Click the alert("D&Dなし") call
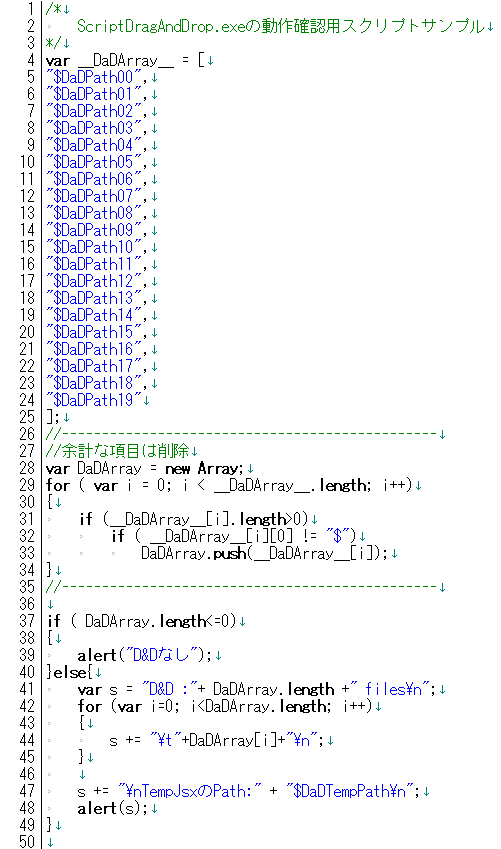Screen dimensions: 501x849 145,655
